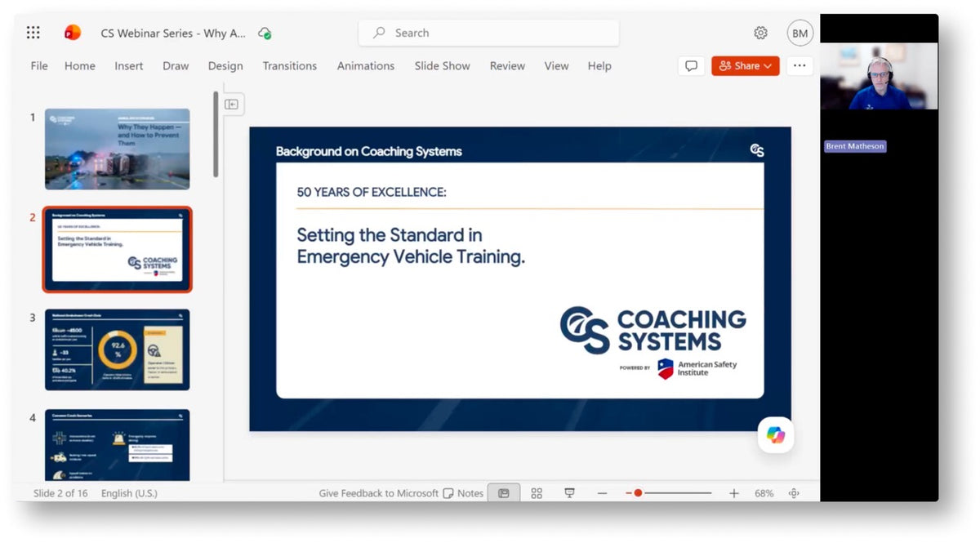Click the PowerPoint logo icon

[73, 33]
